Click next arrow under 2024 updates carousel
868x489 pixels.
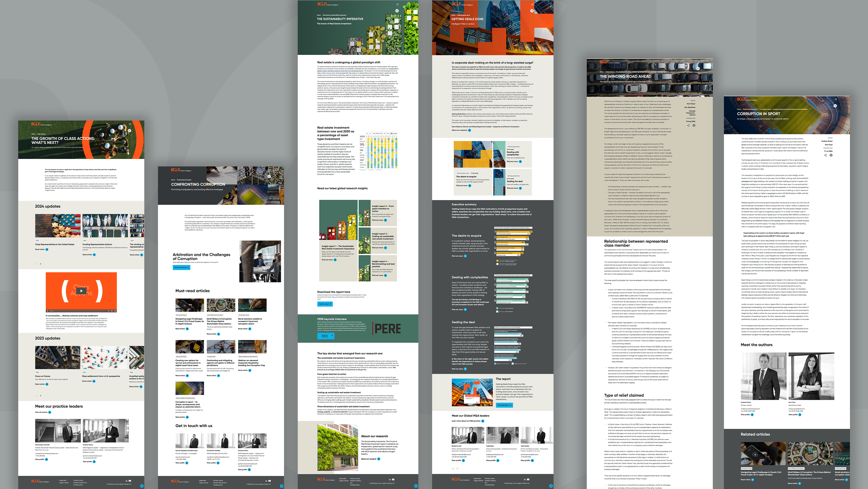click(x=41, y=264)
